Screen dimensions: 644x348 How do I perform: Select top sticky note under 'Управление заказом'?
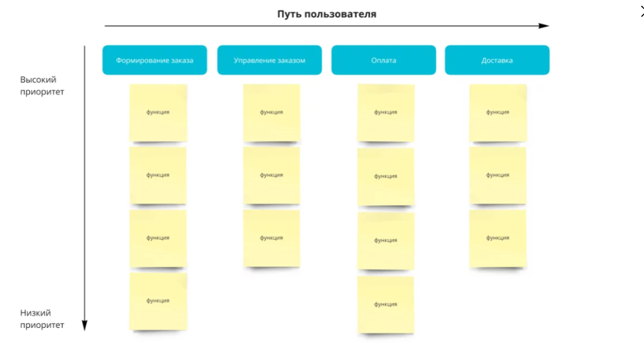tap(271, 113)
